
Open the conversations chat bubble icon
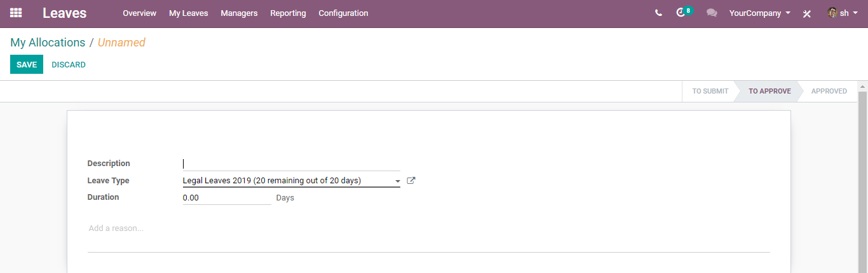(712, 13)
